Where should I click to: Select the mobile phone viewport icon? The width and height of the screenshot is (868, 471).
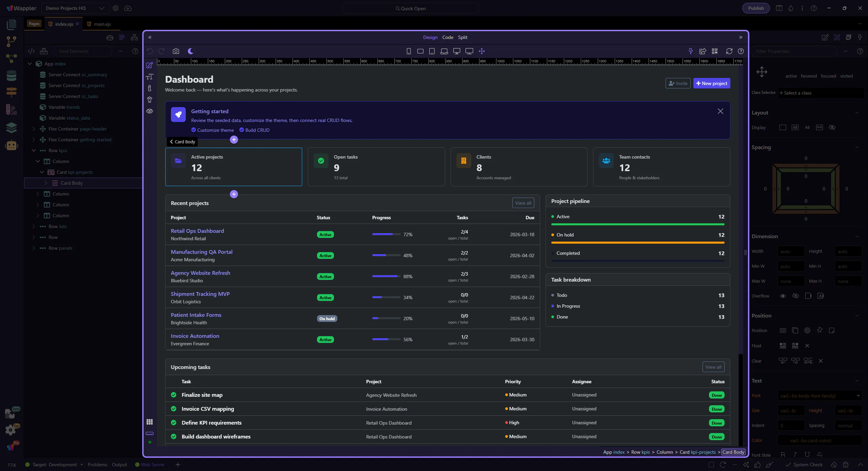tap(409, 51)
